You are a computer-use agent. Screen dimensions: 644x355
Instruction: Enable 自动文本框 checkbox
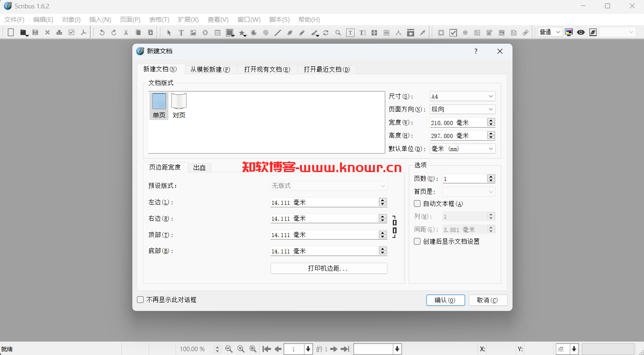(x=417, y=204)
